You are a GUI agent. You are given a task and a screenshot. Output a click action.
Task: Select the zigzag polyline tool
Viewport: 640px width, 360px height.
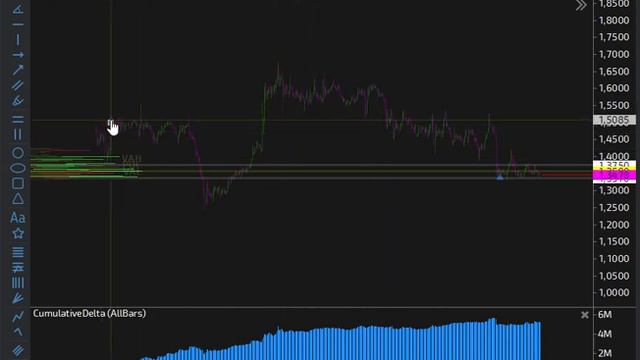18,316
